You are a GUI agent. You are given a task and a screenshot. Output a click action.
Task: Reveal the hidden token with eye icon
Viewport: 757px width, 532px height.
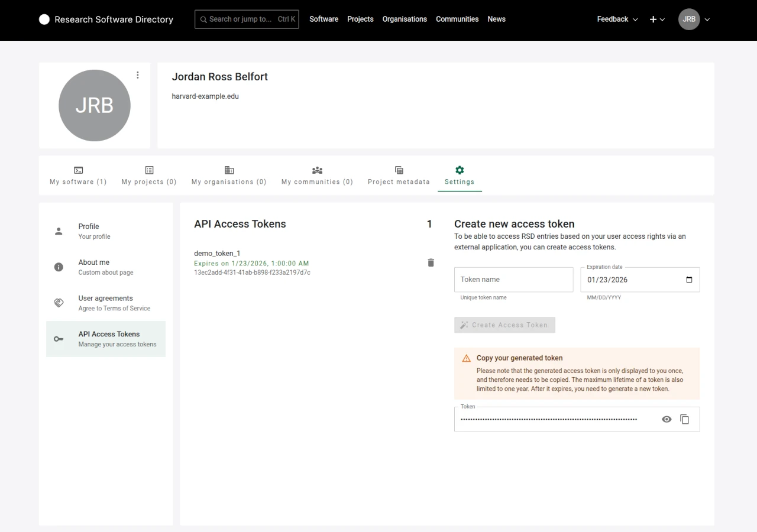(x=667, y=419)
